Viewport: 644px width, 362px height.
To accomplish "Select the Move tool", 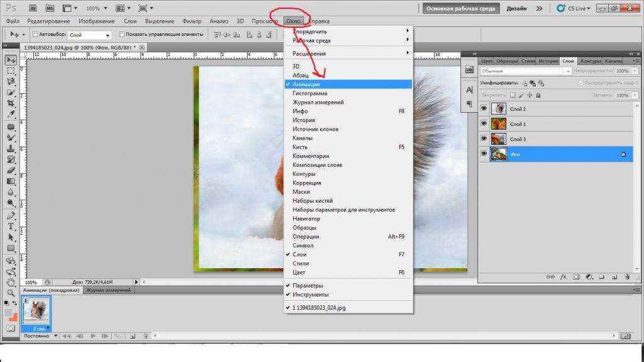I will (x=11, y=60).
